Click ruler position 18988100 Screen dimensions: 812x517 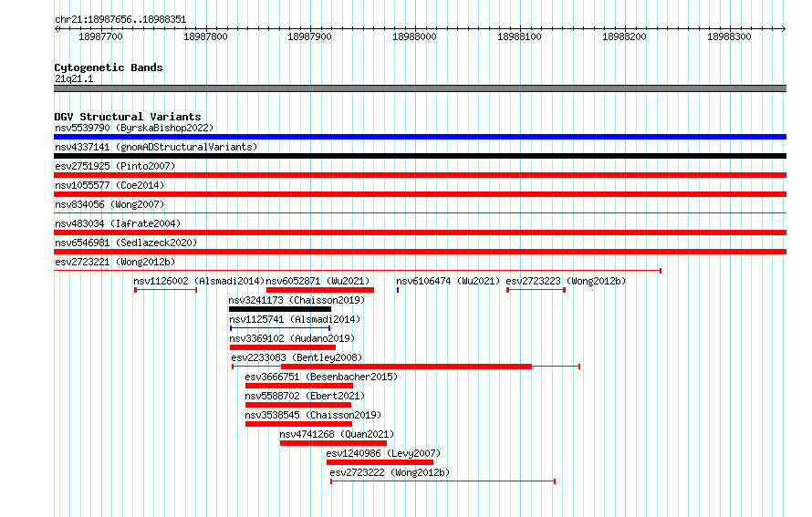[x=519, y=36]
